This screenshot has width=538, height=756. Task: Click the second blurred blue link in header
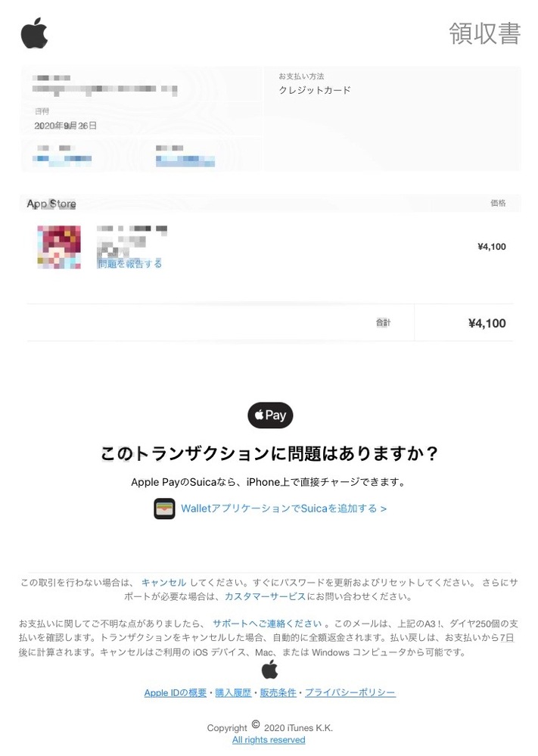[x=185, y=160]
